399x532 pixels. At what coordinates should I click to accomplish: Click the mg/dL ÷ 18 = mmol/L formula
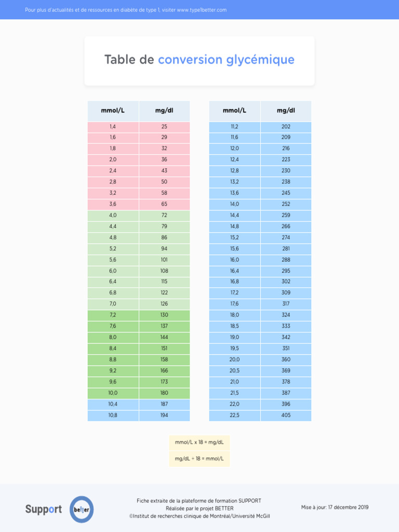pos(199,459)
